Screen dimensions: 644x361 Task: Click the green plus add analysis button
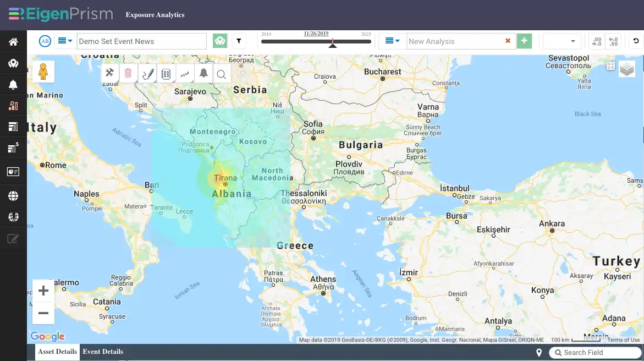click(x=524, y=41)
